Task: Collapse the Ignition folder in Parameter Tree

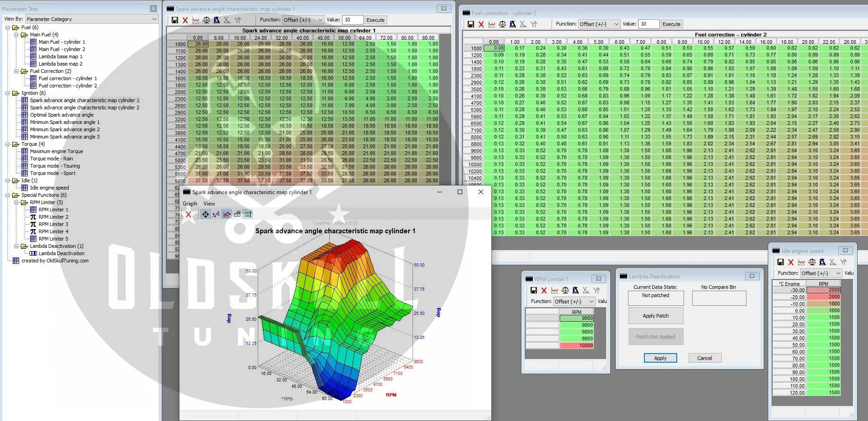Action: 8,93
